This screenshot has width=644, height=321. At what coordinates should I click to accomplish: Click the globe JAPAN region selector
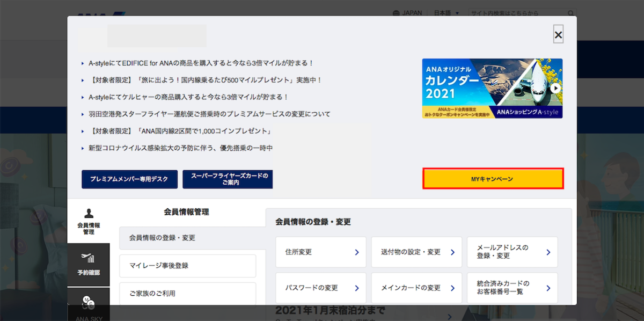(x=407, y=13)
